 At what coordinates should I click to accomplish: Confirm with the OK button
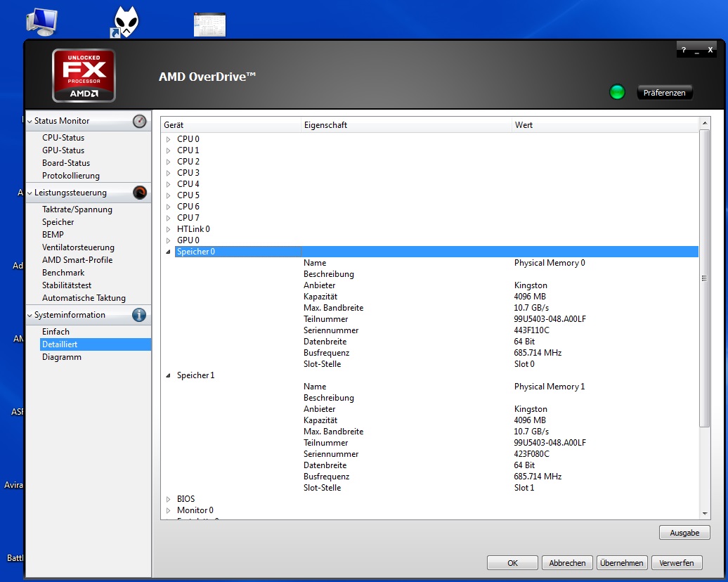(x=512, y=563)
